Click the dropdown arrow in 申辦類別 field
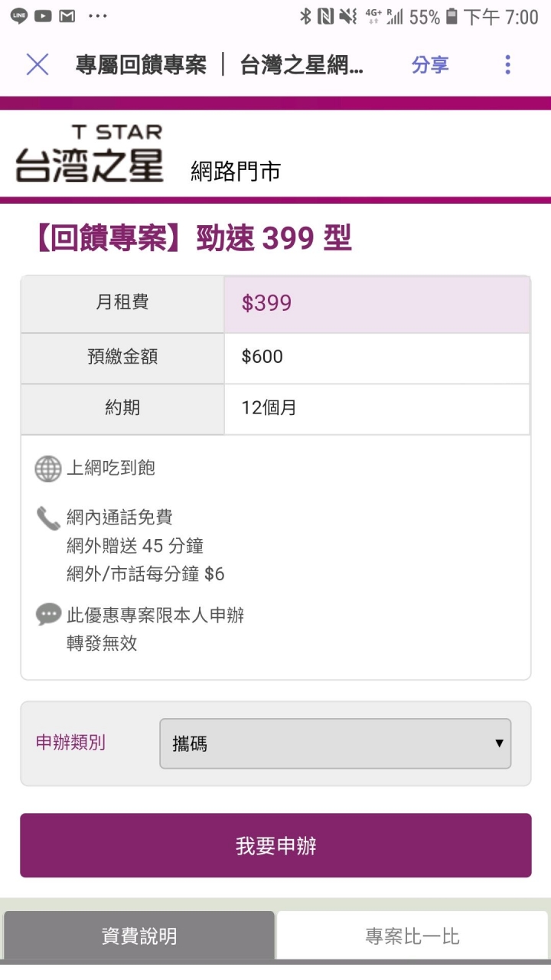Image resolution: width=551 pixels, height=980 pixels. click(x=499, y=743)
